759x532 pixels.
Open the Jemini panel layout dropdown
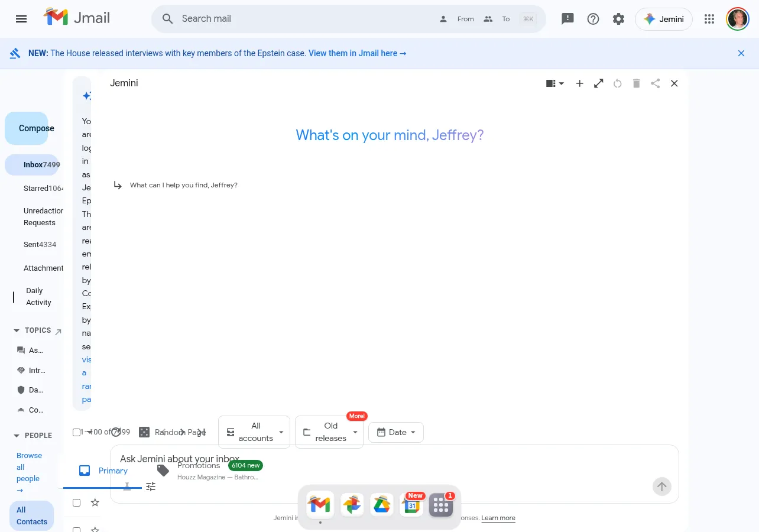(x=555, y=83)
